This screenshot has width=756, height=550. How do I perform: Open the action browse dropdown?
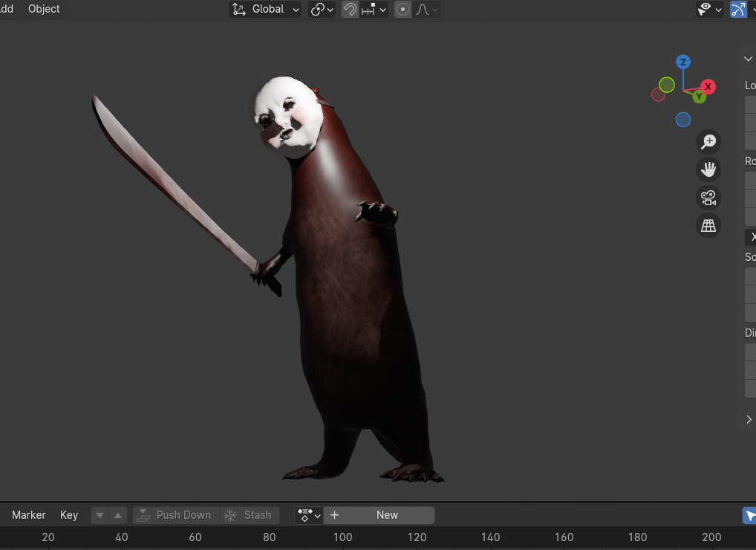(x=309, y=515)
